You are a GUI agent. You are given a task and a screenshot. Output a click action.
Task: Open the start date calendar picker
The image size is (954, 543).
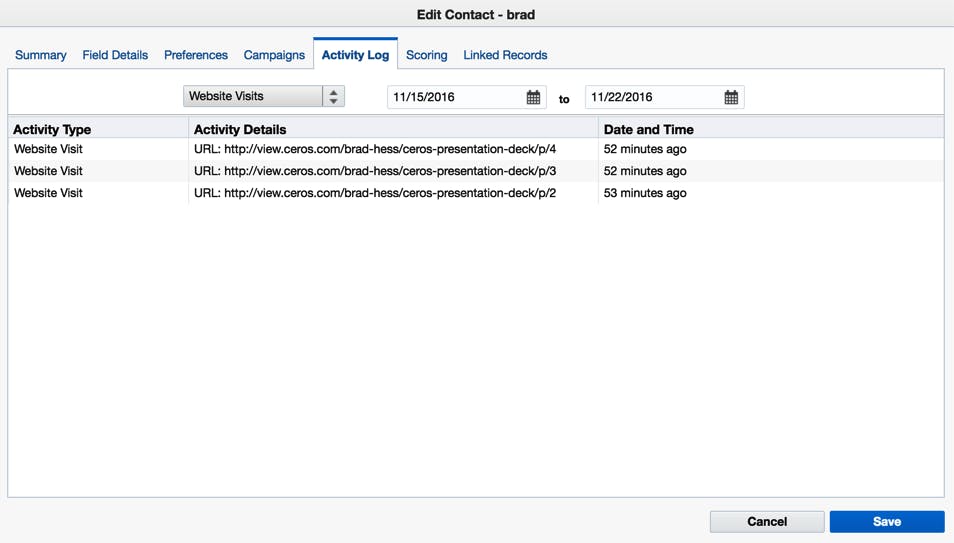[x=533, y=97]
